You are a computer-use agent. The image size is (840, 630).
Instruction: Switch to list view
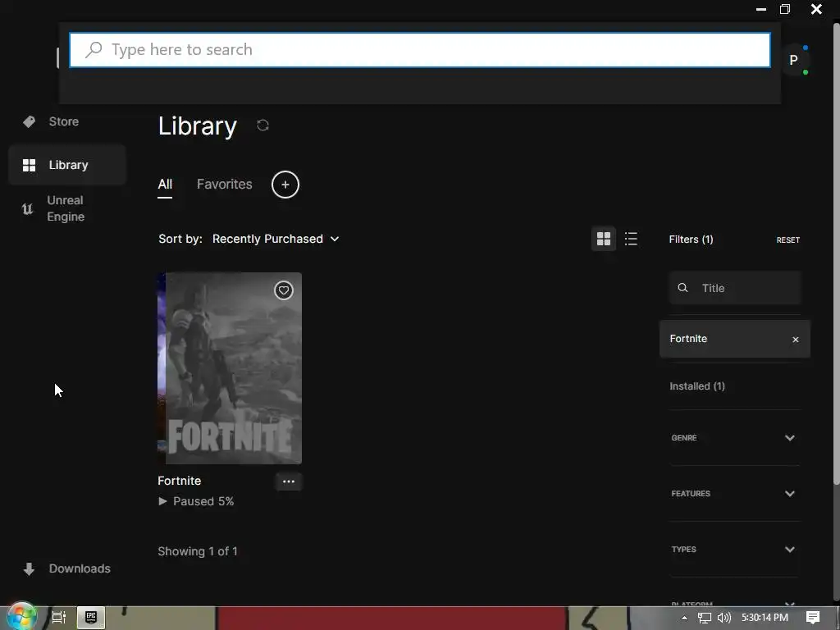pyautogui.click(x=631, y=239)
